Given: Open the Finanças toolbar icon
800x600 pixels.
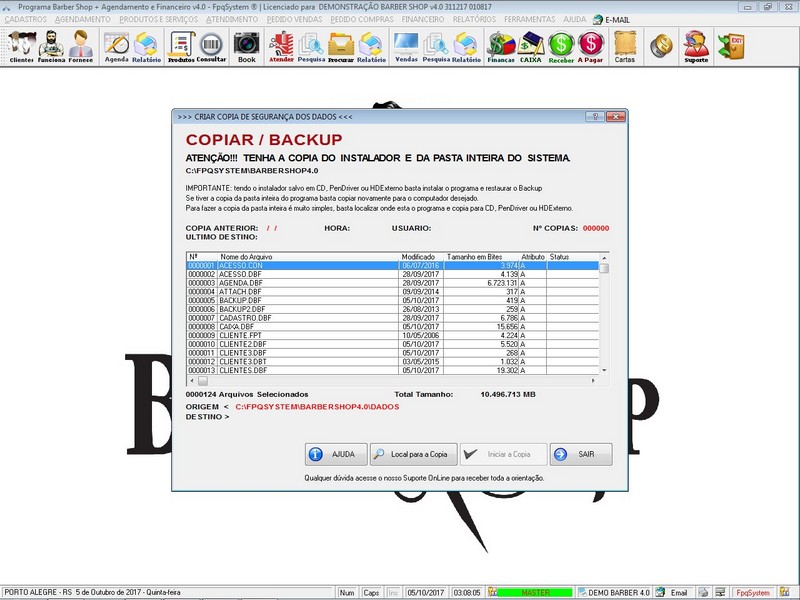Looking at the screenshot, I should tap(501, 46).
